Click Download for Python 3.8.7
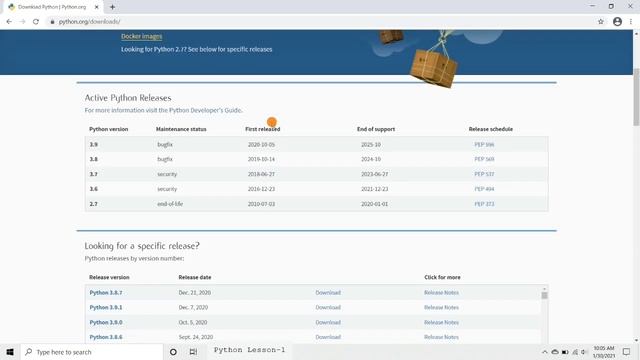The width and height of the screenshot is (640, 360). [328, 293]
